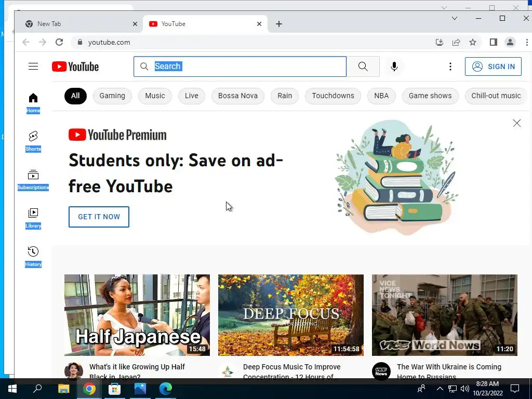Image resolution: width=532 pixels, height=399 pixels.
Task: Open the volume control in tray
Action: pyautogui.click(x=465, y=389)
